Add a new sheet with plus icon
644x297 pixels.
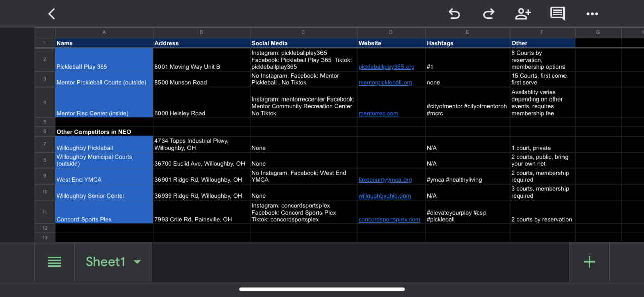pos(589,262)
